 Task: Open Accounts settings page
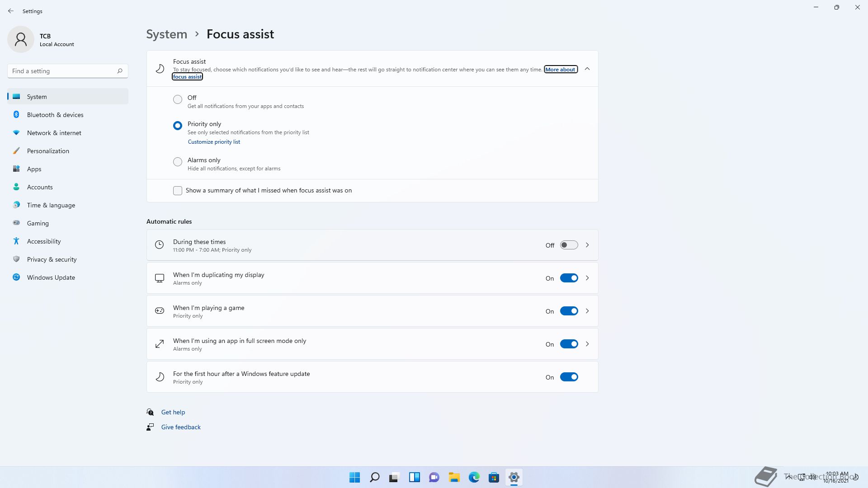68,187
